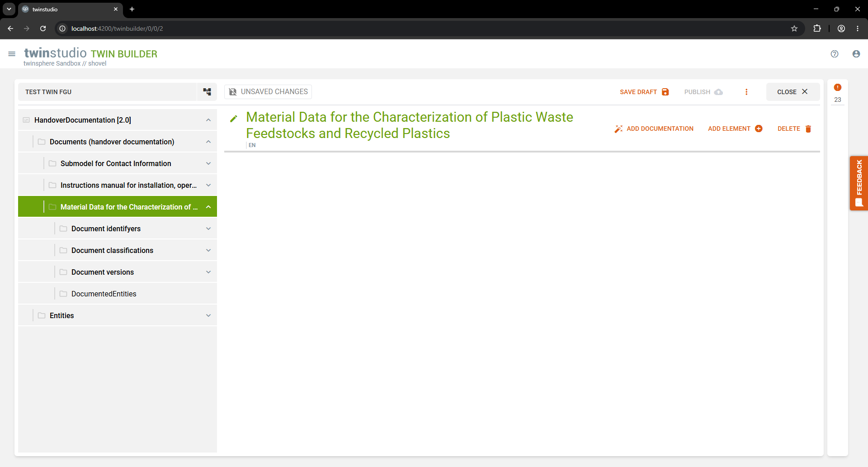The width and height of the screenshot is (868, 467).
Task: Click ADD ELEMENT button label
Action: (729, 129)
